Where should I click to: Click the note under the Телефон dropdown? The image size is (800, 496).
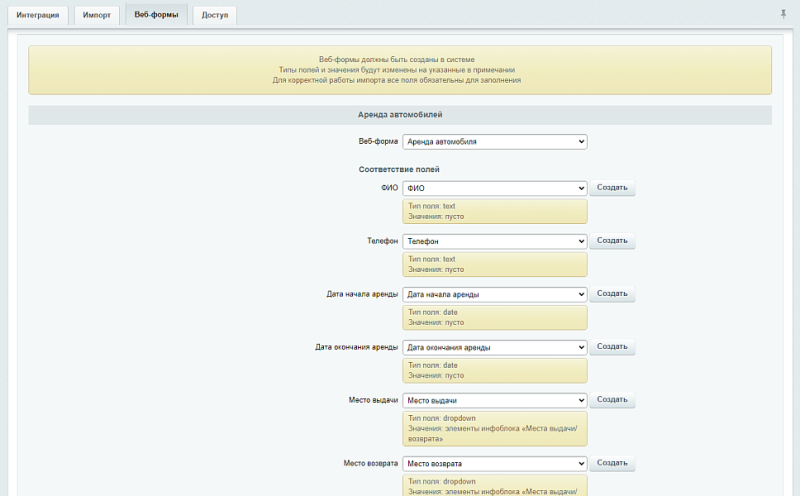tap(494, 264)
